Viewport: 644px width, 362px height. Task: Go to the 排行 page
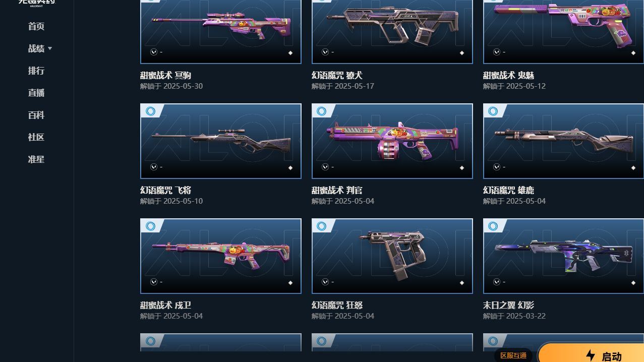tap(36, 71)
